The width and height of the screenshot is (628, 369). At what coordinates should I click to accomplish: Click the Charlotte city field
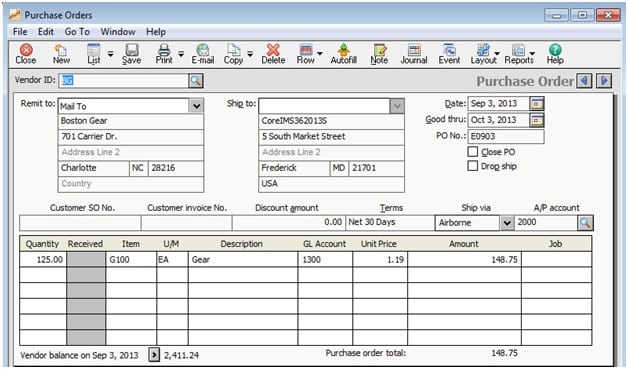click(x=93, y=168)
